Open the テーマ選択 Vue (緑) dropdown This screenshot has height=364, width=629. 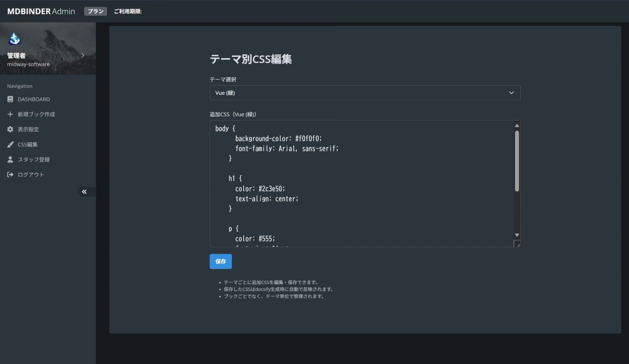(365, 93)
